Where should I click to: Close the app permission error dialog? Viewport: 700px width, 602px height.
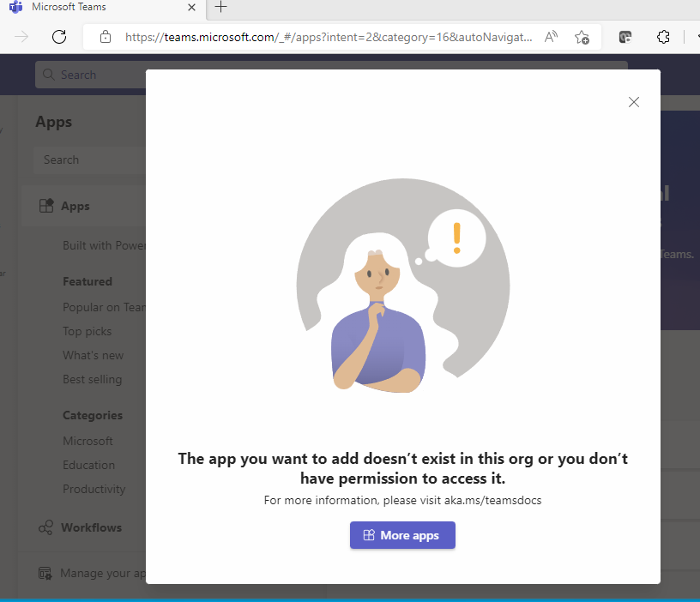click(633, 102)
